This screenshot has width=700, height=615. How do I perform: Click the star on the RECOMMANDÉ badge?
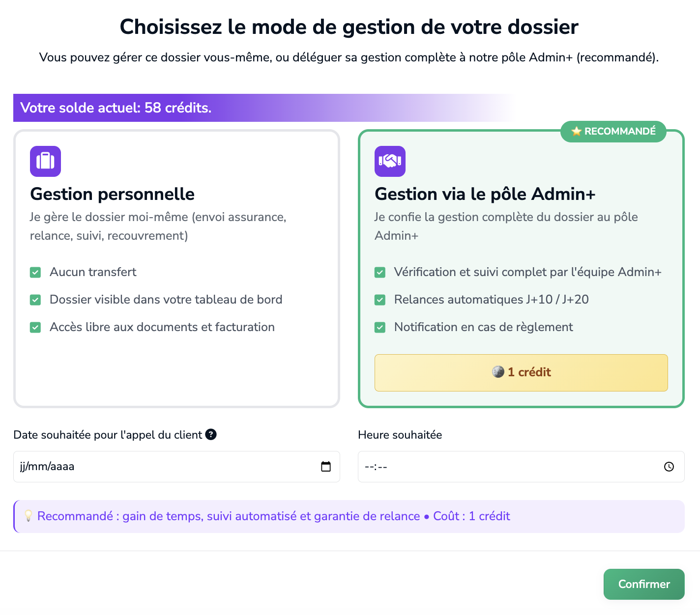(576, 131)
